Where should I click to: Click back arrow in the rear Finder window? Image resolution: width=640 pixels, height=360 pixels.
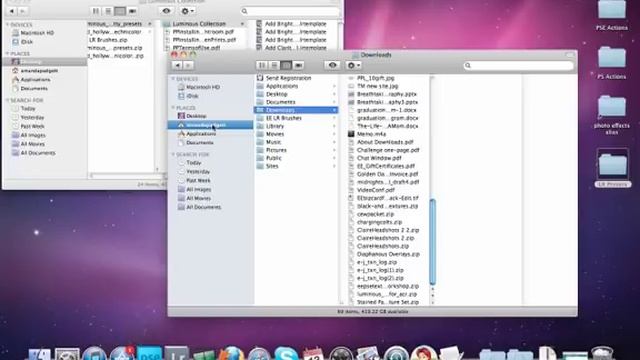click(x=12, y=11)
